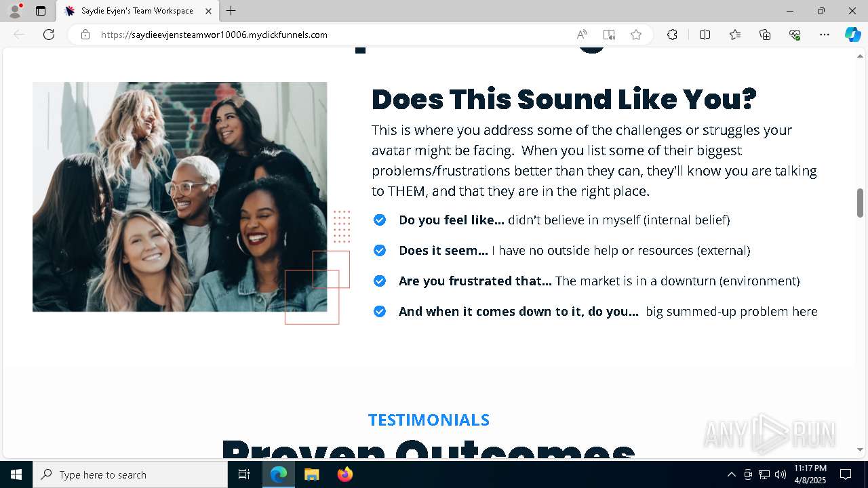Activate Read aloud icon
Image resolution: width=868 pixels, height=488 pixels.
tap(582, 35)
